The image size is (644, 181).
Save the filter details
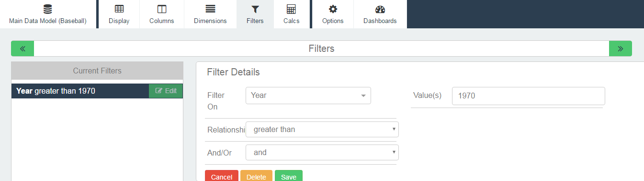(289, 176)
